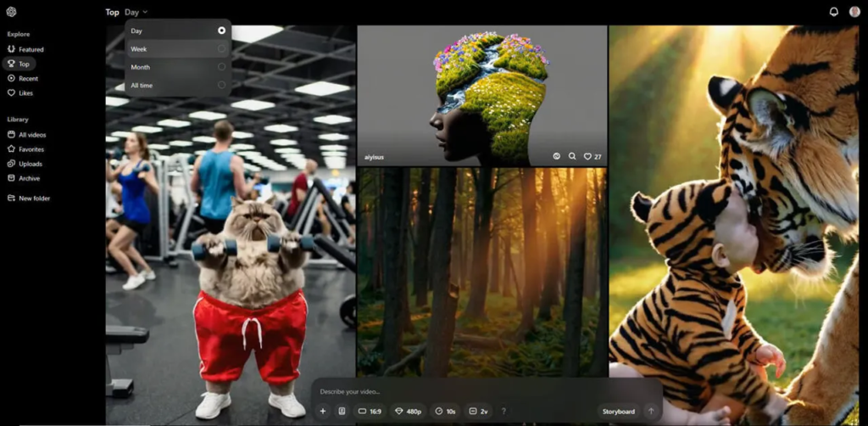
Task: Open the 480p resolution dropdown
Action: point(409,411)
